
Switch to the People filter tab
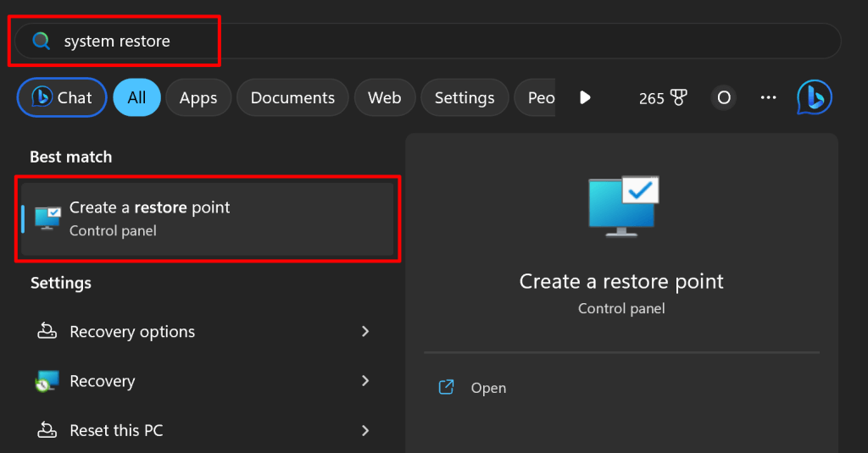tap(535, 97)
